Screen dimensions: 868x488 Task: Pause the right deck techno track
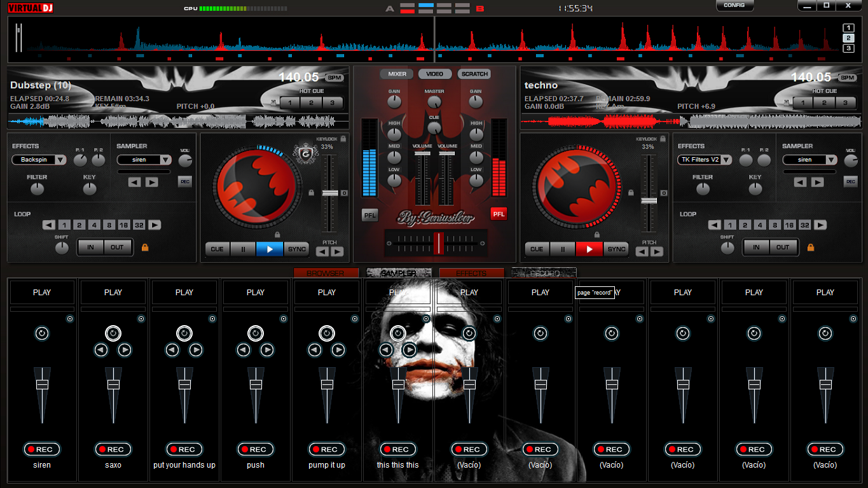point(563,249)
